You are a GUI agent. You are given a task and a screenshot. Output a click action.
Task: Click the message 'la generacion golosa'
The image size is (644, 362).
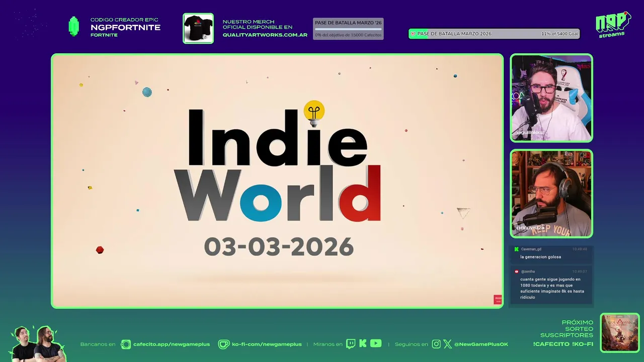[540, 257]
